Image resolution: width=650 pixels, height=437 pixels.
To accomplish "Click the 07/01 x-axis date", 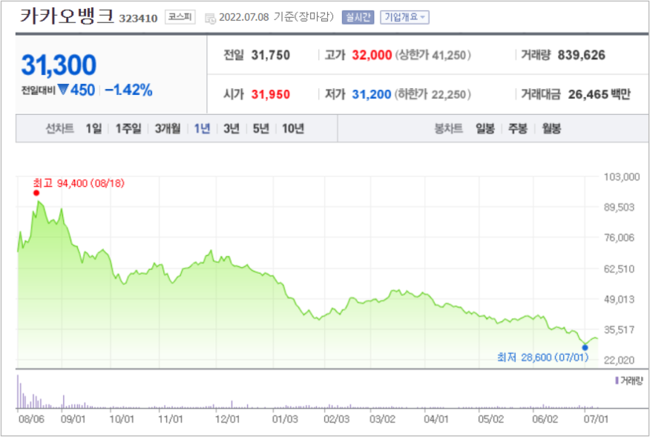I will 596,419.
